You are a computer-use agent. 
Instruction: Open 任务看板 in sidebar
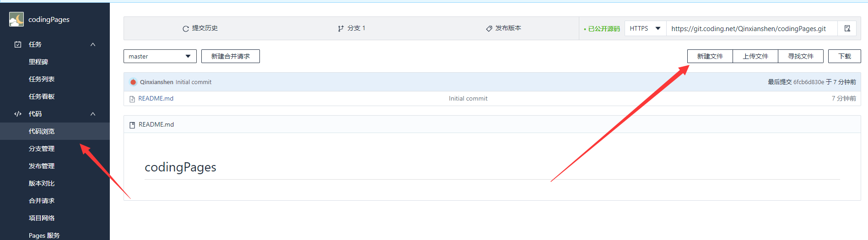pyautogui.click(x=42, y=96)
